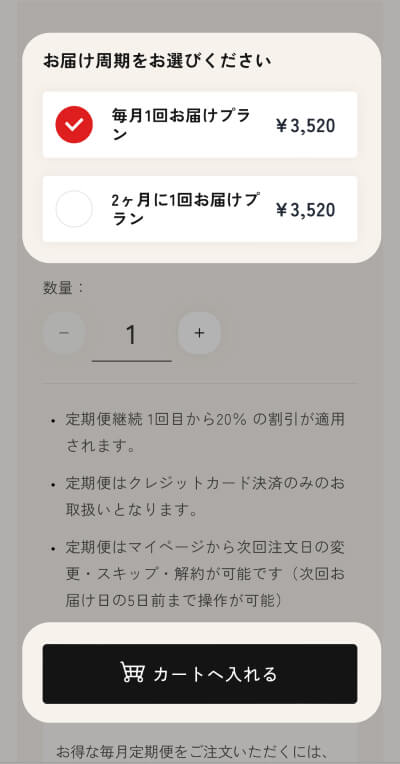Viewport: 400px width, 764px height.
Task: Click the ¥3,520 price of two-month plan
Action: pyautogui.click(x=305, y=210)
